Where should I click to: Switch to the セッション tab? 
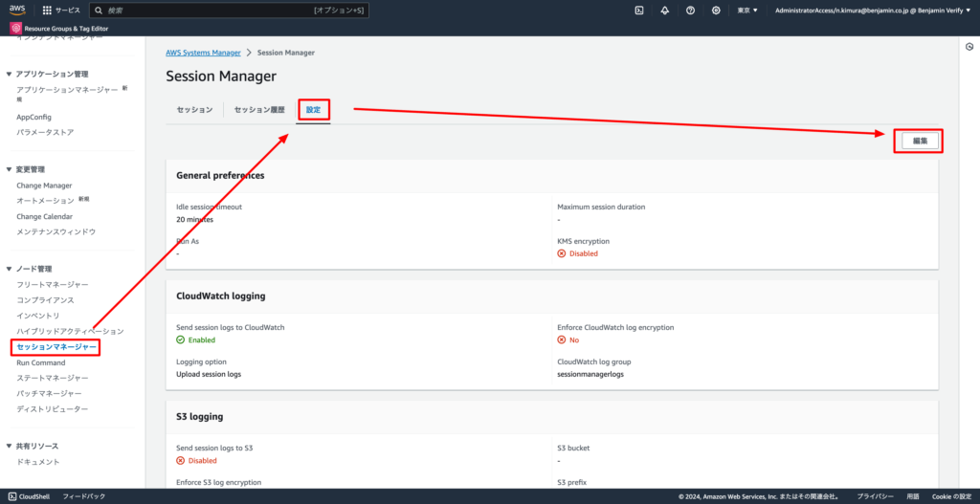(194, 110)
